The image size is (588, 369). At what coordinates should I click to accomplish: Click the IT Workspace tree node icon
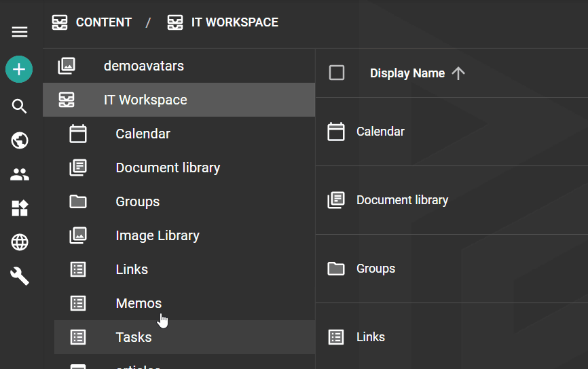67,100
